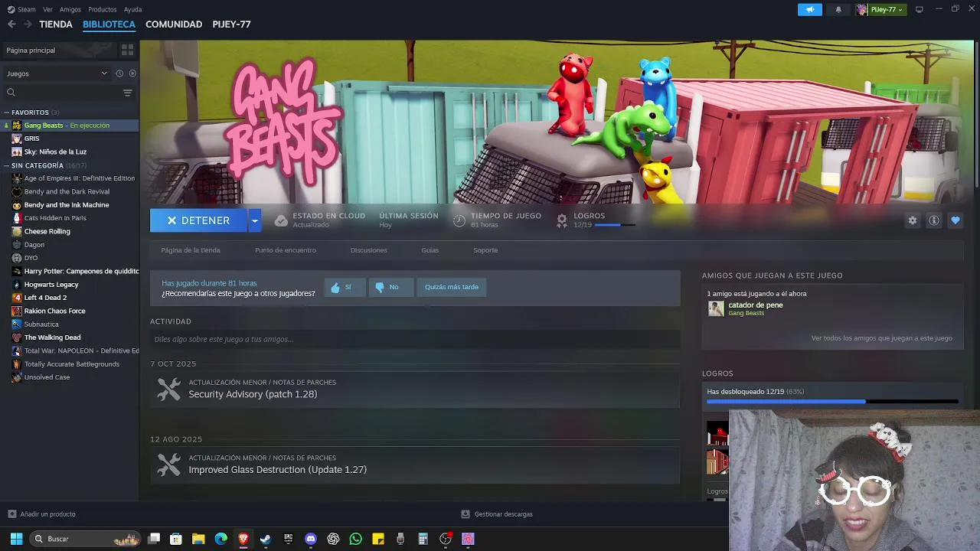
Task: Switch to Big Picture mode icon
Action: pyautogui.click(x=920, y=9)
